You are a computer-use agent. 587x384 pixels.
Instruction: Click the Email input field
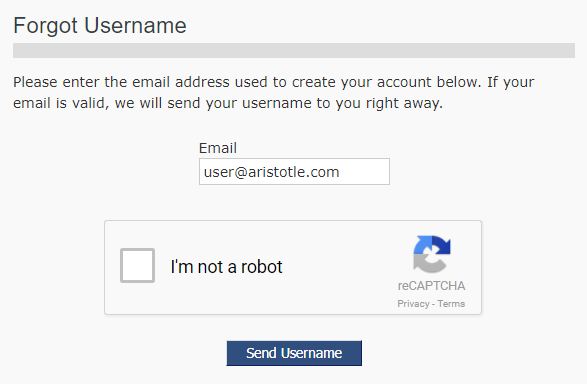(x=294, y=172)
